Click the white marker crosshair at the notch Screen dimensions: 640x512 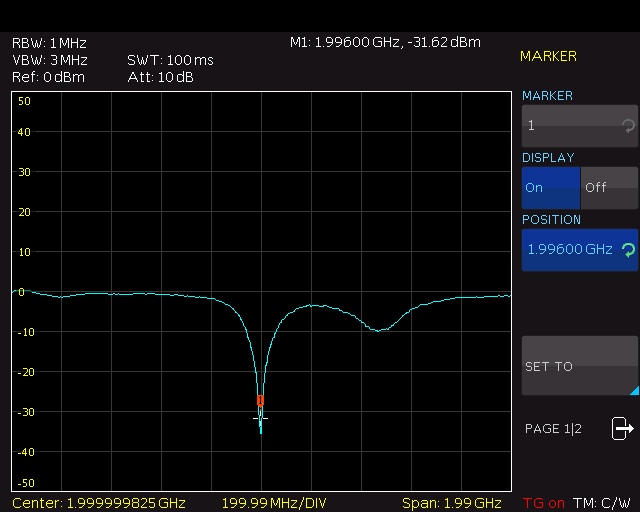pyautogui.click(x=261, y=418)
